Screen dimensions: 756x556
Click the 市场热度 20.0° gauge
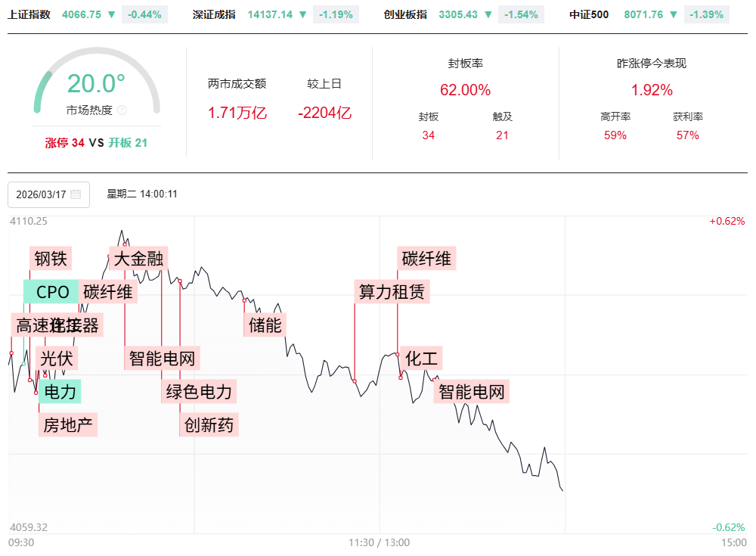(96, 85)
